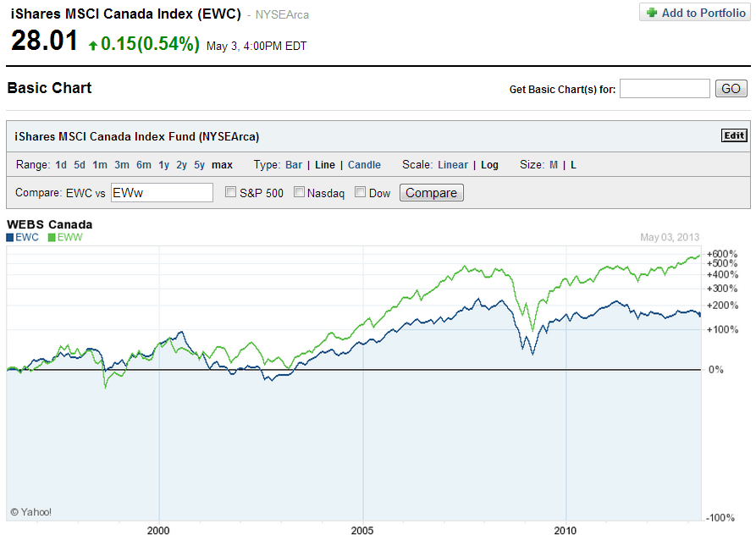Click the GO button

731,89
